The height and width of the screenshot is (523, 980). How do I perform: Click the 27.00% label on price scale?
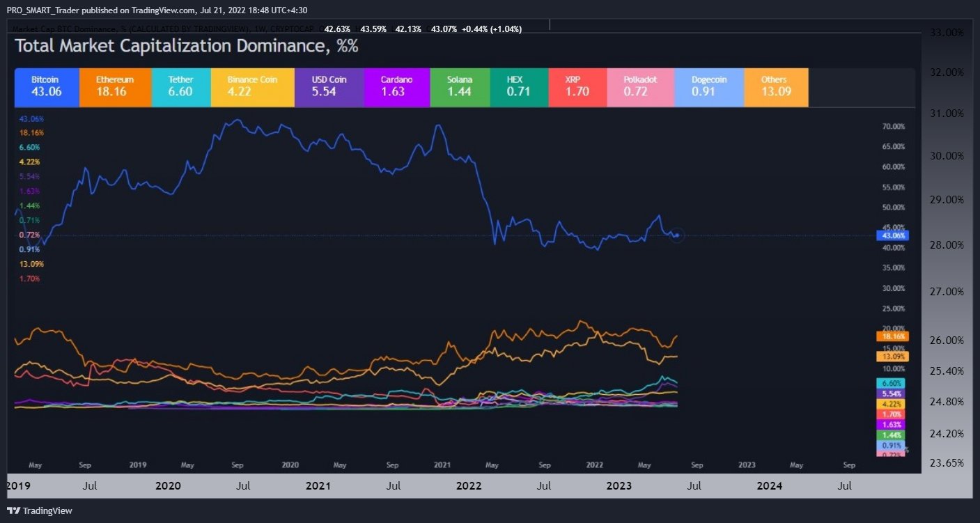(x=947, y=291)
